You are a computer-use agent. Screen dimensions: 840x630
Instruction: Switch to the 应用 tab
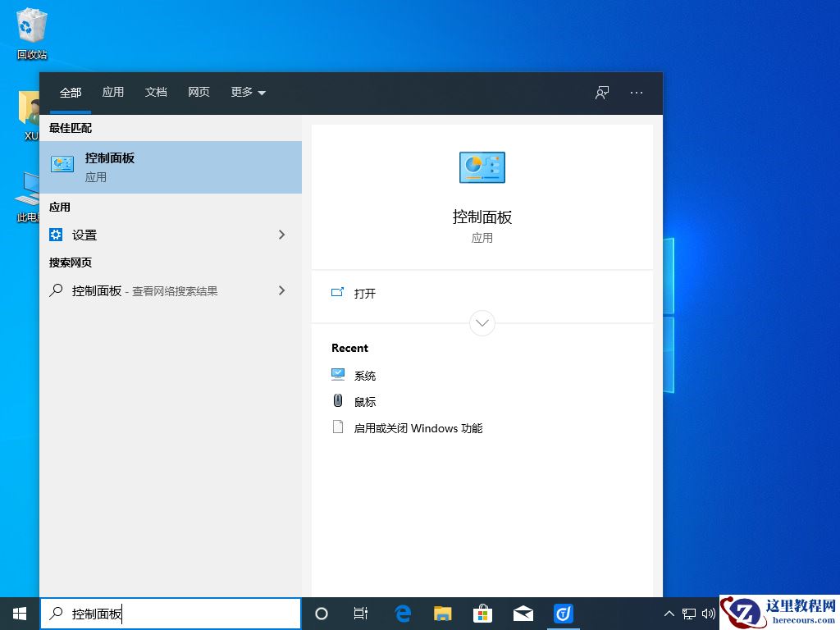point(112,93)
